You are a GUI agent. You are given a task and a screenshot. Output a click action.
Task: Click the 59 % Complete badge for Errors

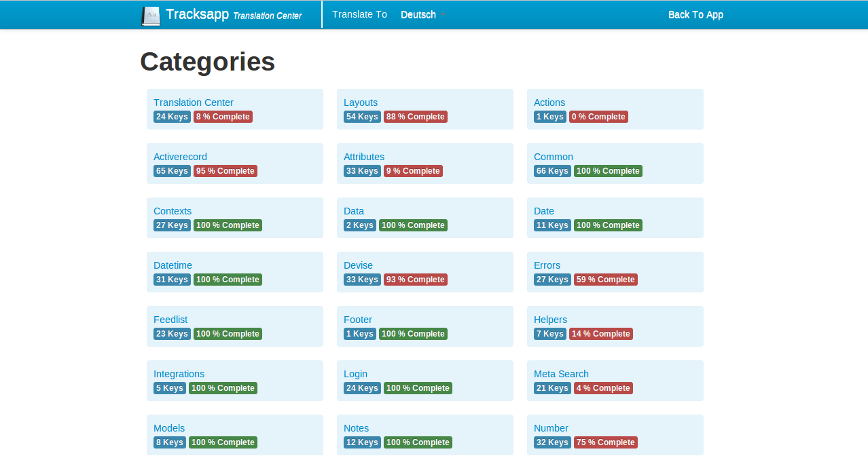(x=605, y=280)
